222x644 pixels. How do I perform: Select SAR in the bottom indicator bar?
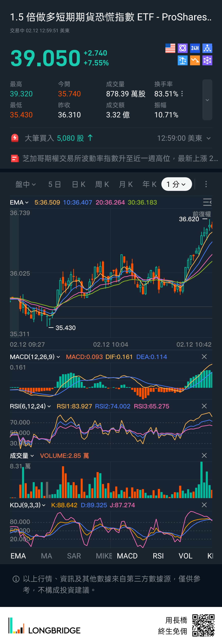(74, 556)
